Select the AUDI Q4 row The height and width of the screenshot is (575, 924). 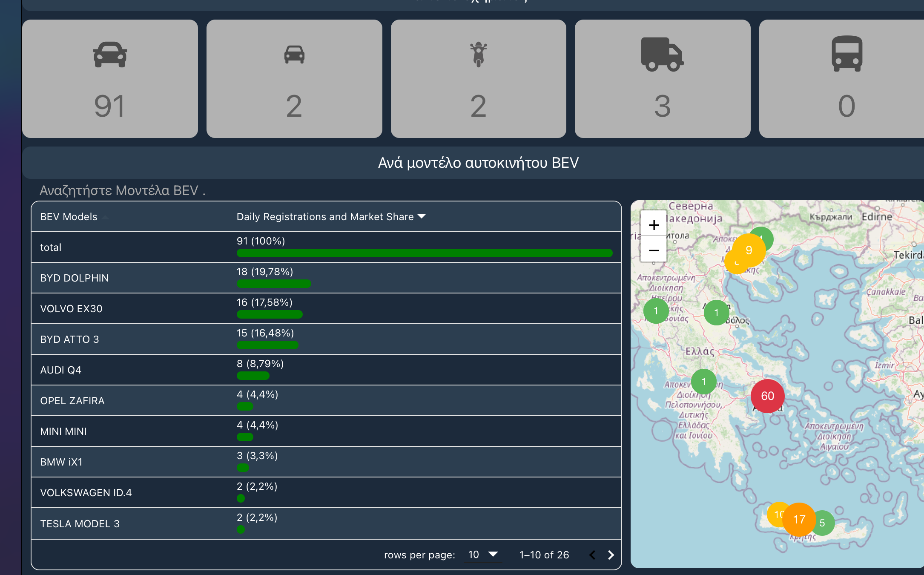326,370
